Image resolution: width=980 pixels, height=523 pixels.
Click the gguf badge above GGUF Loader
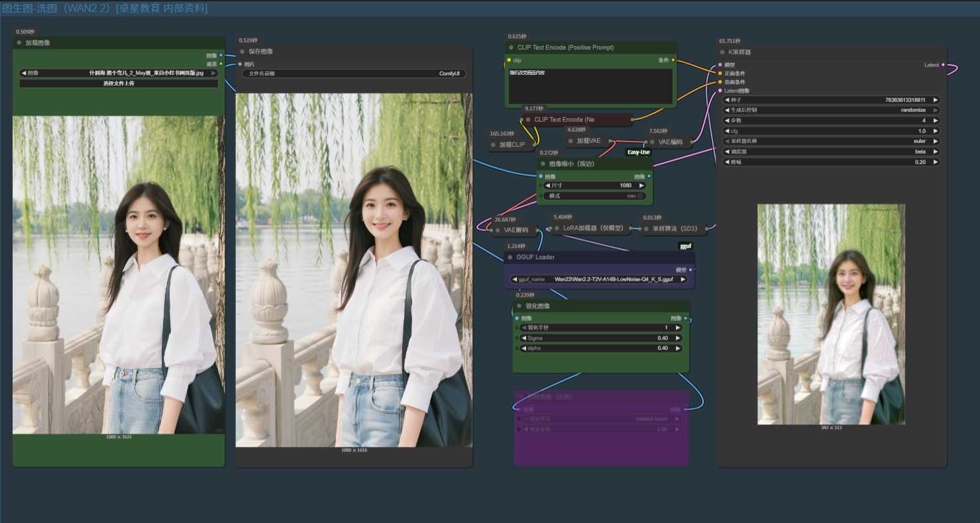(686, 246)
